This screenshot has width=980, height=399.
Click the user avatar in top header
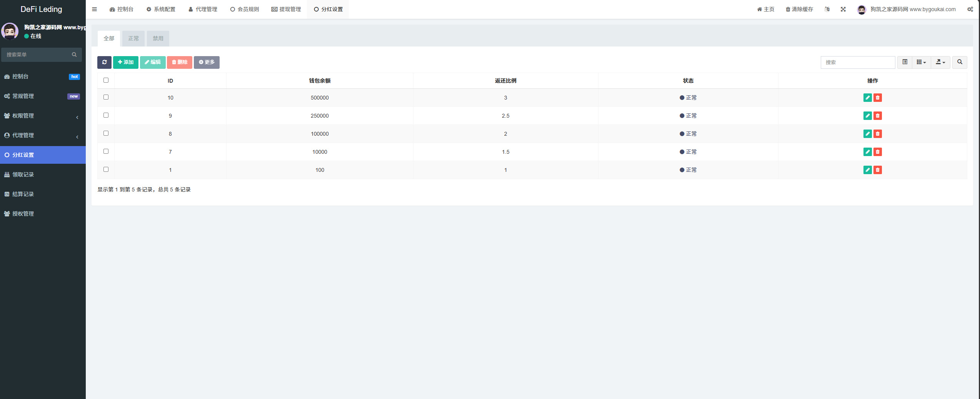tap(862, 10)
